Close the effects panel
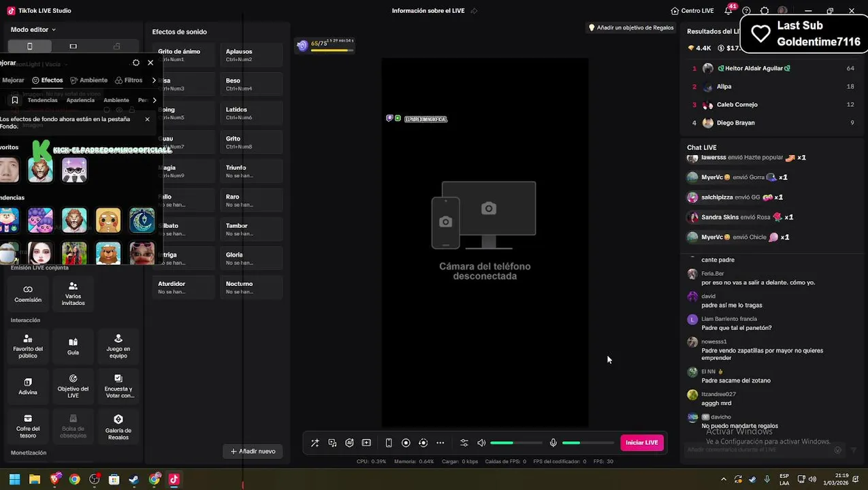Image resolution: width=868 pixels, height=490 pixels. tap(150, 63)
